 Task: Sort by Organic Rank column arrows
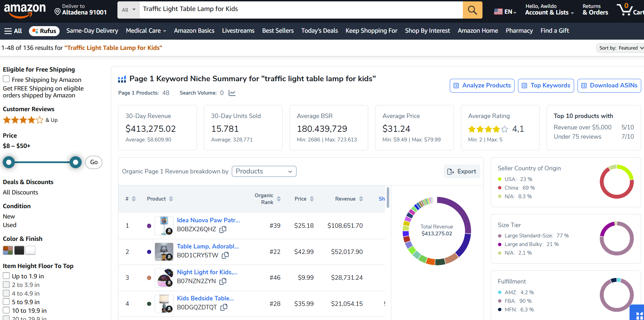[279, 199]
